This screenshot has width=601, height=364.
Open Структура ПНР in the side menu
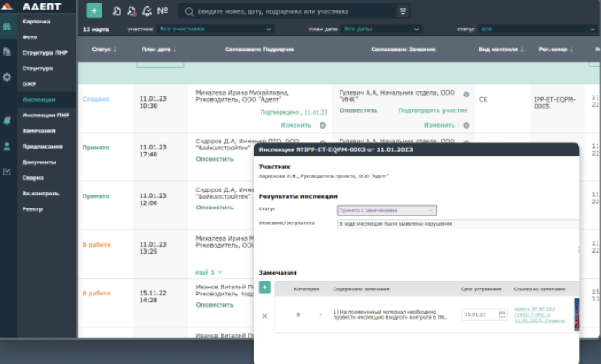(45, 52)
